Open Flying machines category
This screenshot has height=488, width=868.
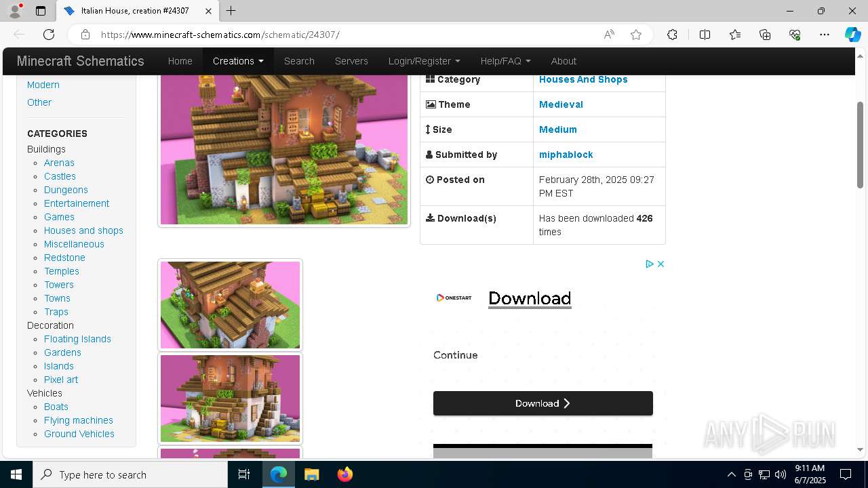(x=79, y=420)
